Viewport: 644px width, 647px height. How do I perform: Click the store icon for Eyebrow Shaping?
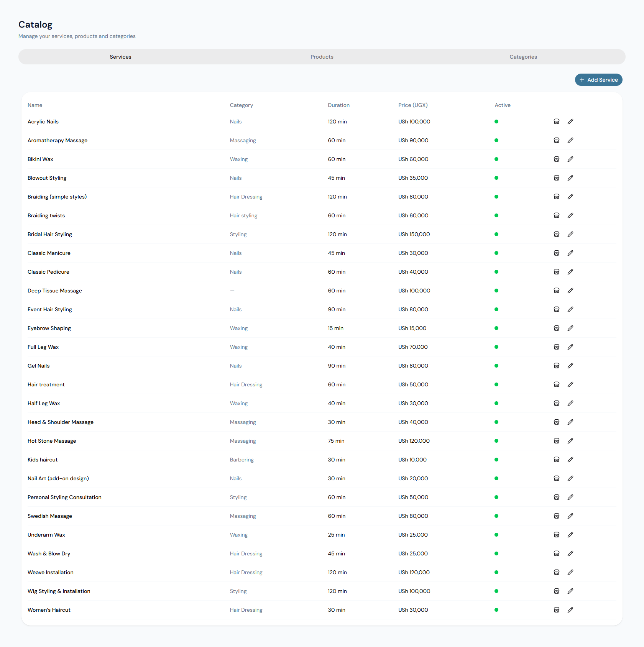[x=557, y=328]
